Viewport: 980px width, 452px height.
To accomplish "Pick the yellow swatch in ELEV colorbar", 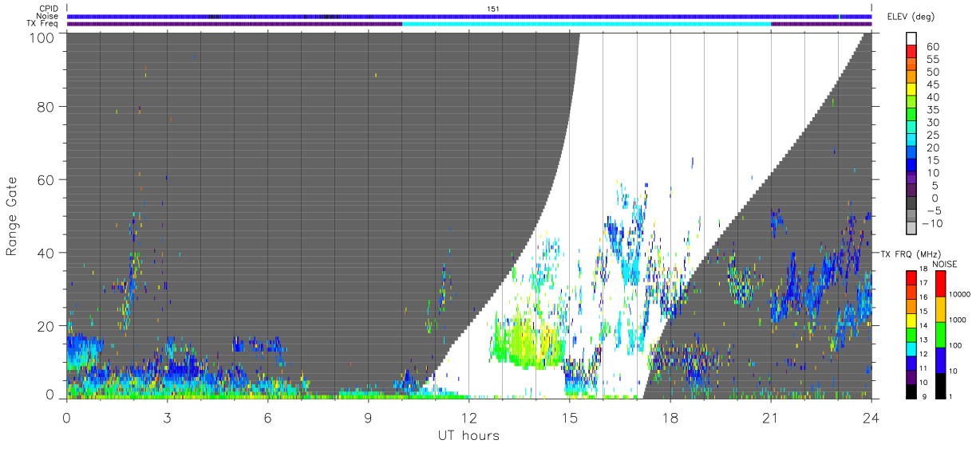I will point(911,89).
